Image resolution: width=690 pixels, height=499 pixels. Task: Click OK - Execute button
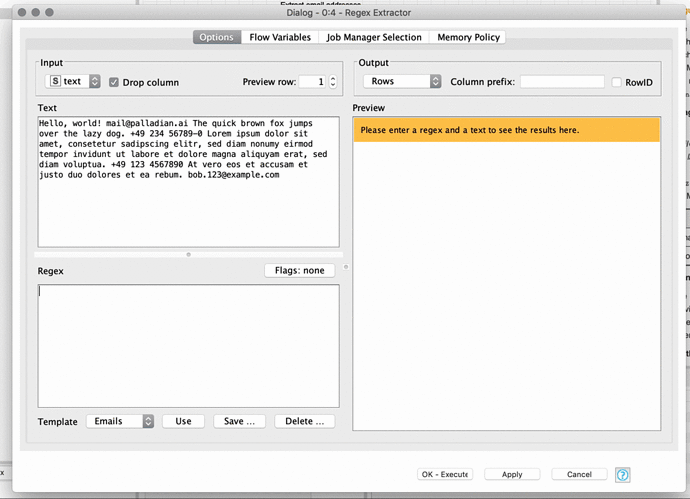pyautogui.click(x=445, y=474)
